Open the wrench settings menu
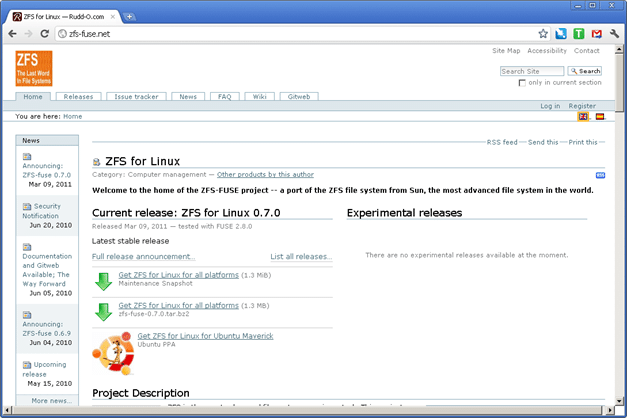 pos(614,34)
